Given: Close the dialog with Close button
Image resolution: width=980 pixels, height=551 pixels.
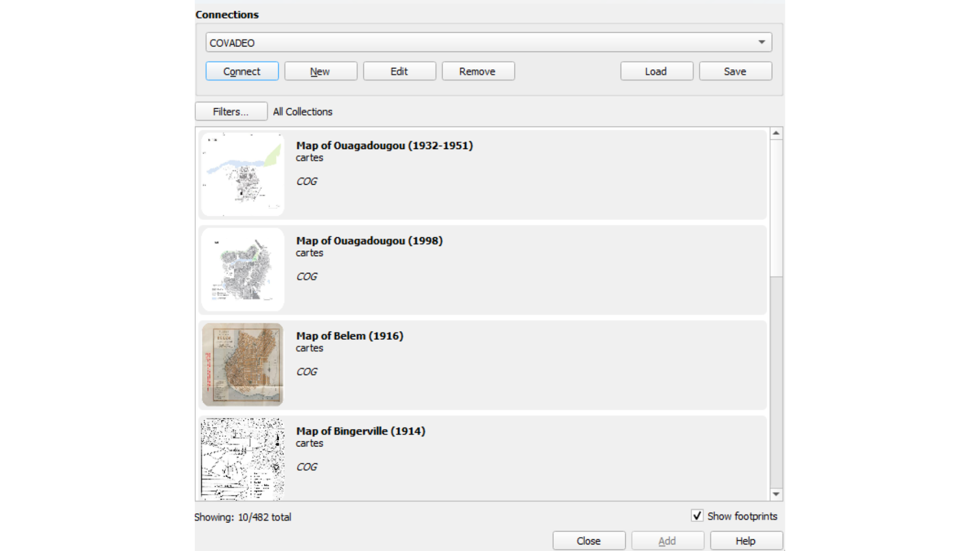Looking at the screenshot, I should click(589, 541).
